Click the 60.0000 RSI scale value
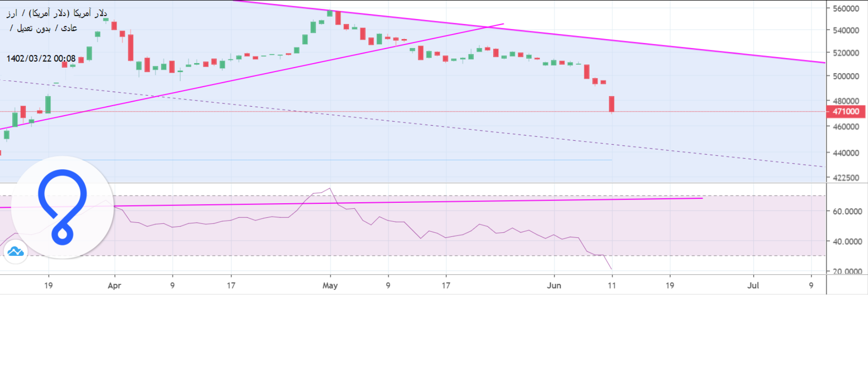The height and width of the screenshot is (392, 868). 847,211
